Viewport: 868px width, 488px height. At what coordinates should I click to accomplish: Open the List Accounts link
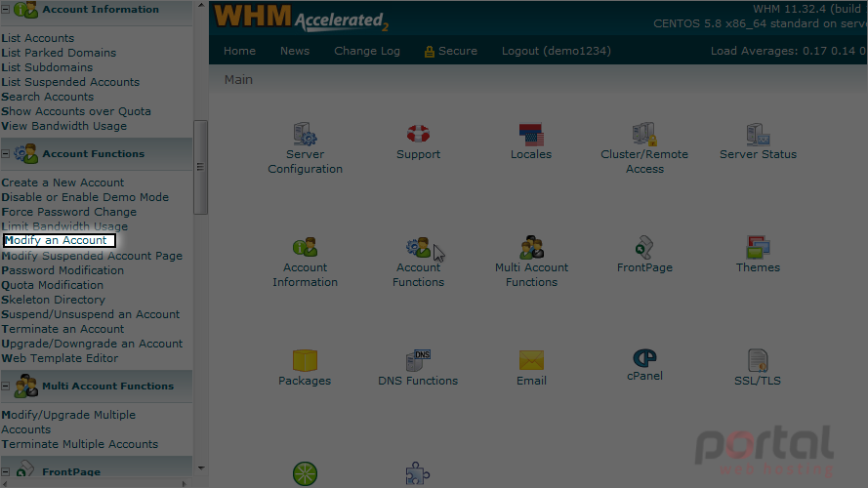tap(38, 38)
